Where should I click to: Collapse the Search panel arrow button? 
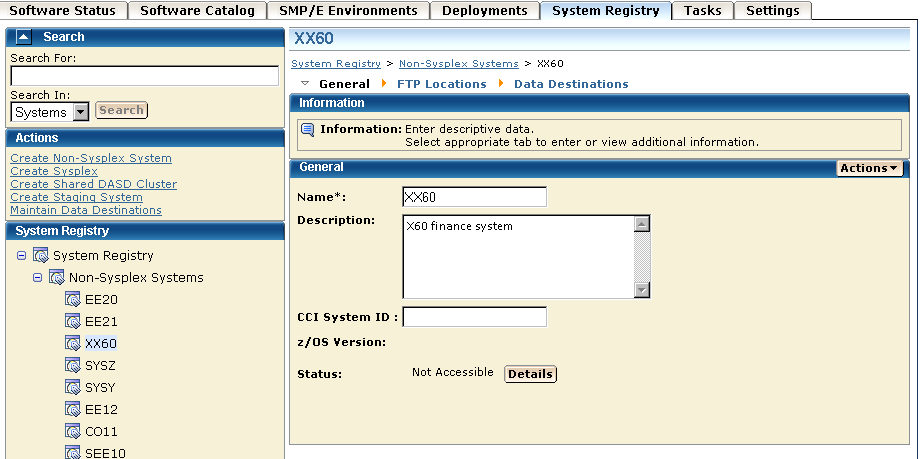24,37
